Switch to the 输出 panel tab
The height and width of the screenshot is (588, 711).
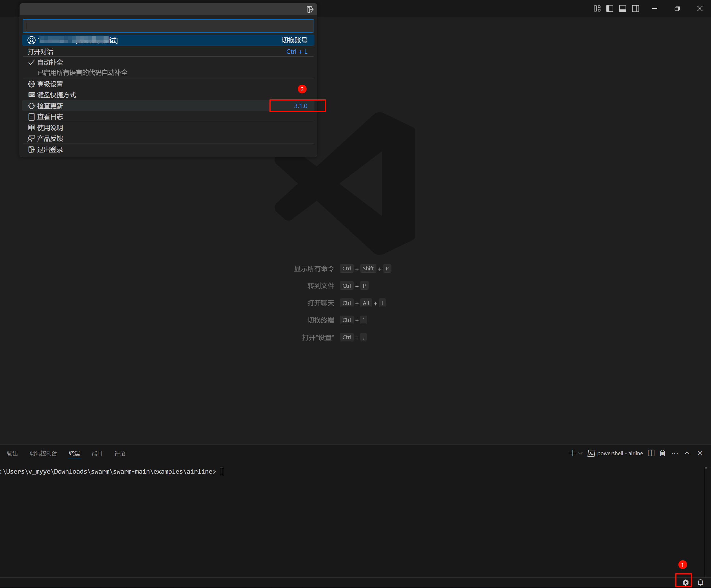pos(12,453)
